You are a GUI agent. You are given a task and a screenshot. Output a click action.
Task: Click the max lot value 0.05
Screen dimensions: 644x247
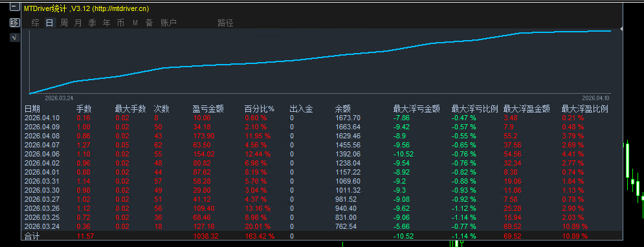(x=122, y=145)
